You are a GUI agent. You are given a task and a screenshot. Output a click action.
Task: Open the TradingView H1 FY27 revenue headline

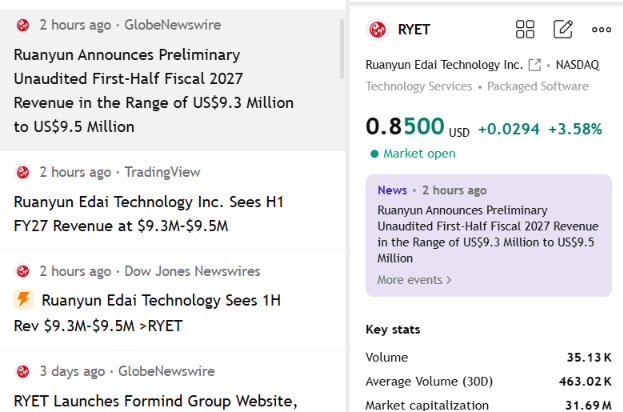[x=149, y=214]
